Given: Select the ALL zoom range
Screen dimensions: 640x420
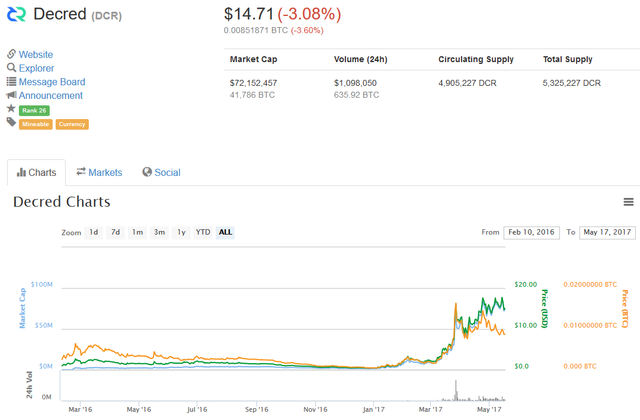Looking at the screenshot, I should click(x=225, y=232).
